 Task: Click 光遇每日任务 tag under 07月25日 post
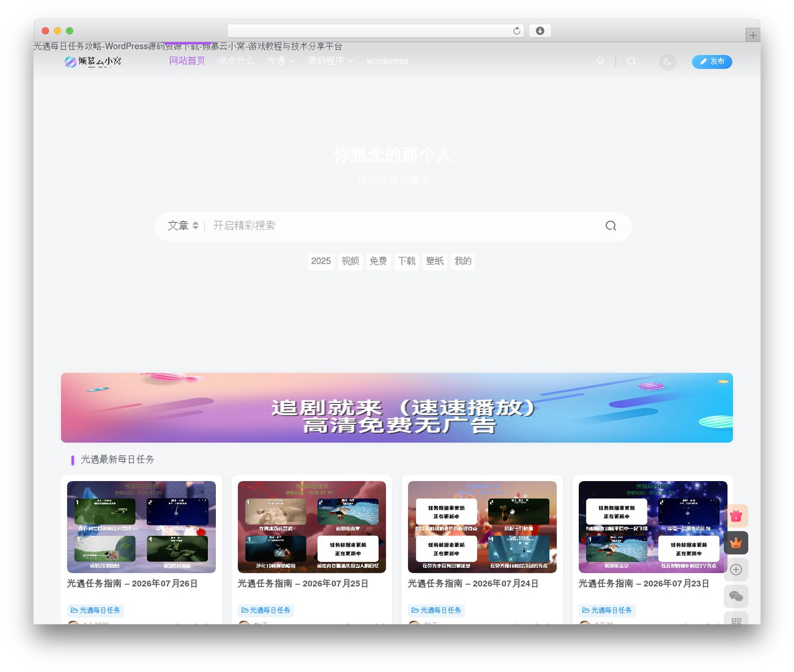[265, 611]
